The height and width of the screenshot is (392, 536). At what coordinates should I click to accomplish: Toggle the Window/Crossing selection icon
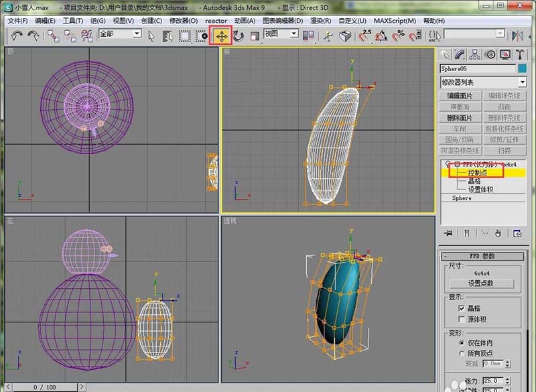click(x=202, y=36)
